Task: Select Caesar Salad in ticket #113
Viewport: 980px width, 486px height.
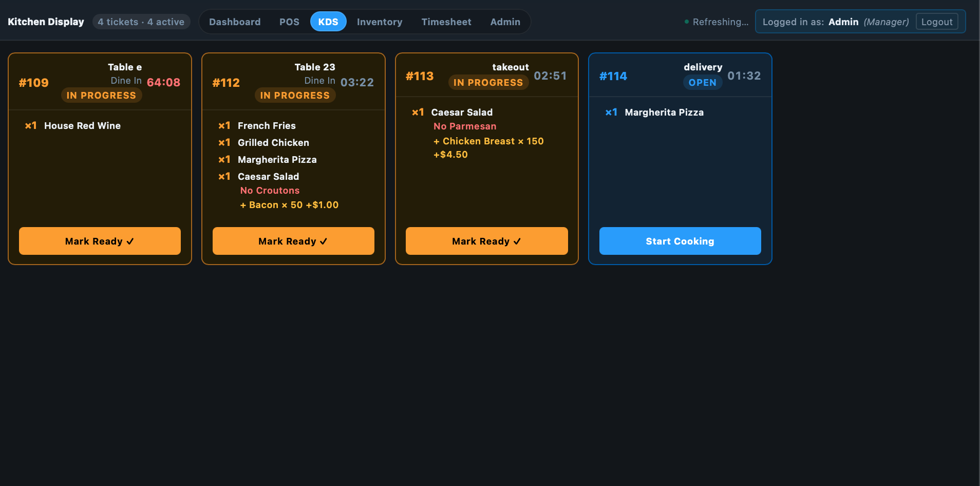Action: point(462,112)
